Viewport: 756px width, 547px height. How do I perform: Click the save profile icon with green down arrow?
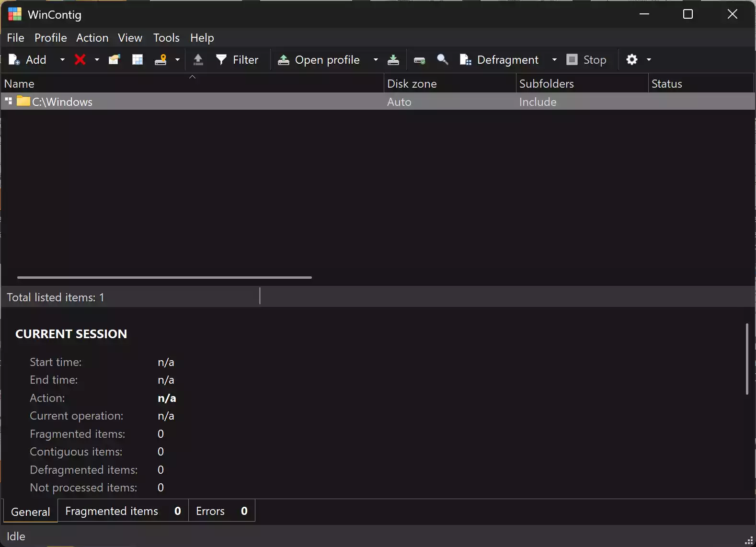click(393, 59)
